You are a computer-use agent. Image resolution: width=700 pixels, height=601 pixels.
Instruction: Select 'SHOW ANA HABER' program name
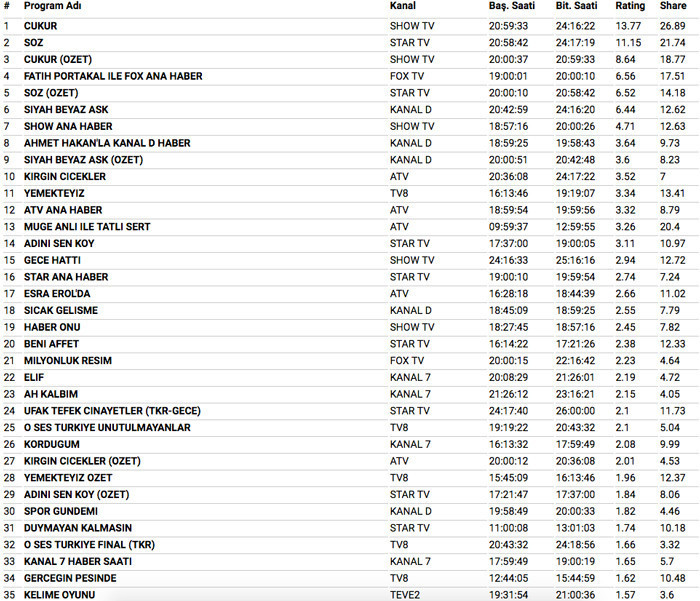click(x=68, y=126)
